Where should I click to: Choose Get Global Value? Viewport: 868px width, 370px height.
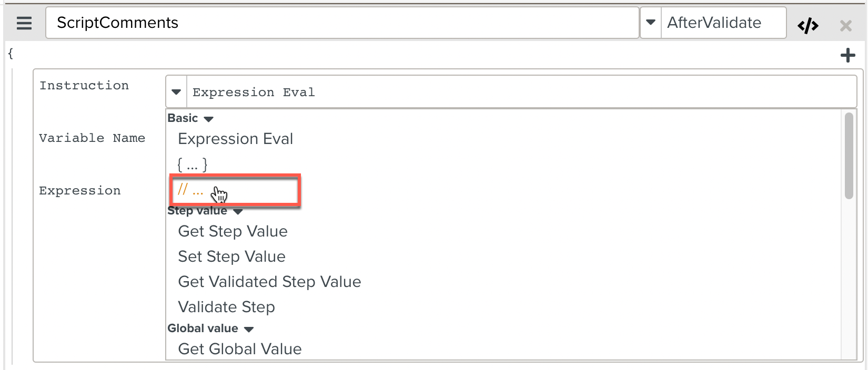pos(239,349)
